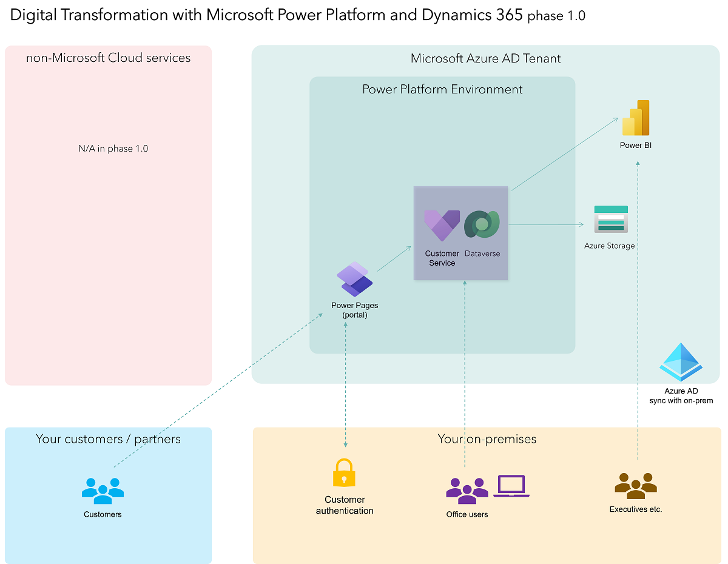Click the Azure Storage icon
The width and height of the screenshot is (728, 564).
[611, 218]
